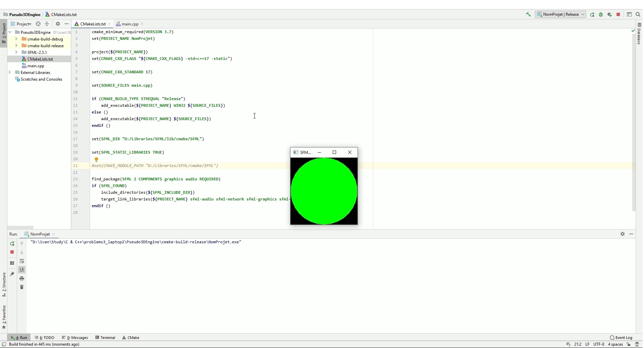The height and width of the screenshot is (348, 644).
Task: Collapse all nodes in Project panel
Action: (47, 24)
